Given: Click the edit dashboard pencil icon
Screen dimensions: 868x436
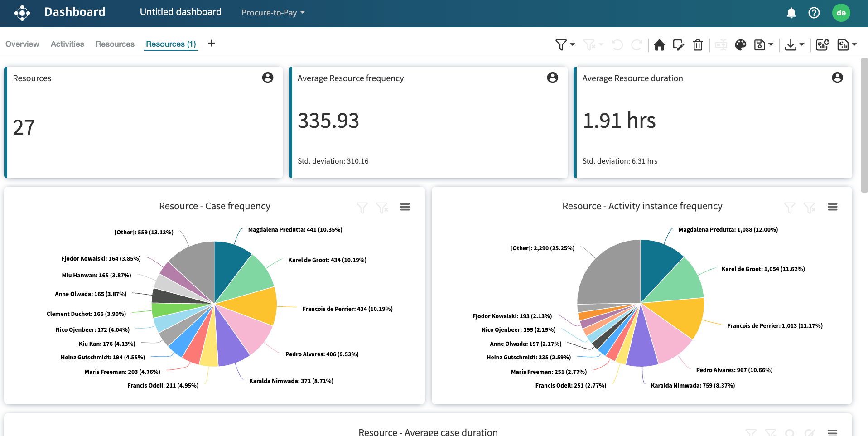Looking at the screenshot, I should (678, 45).
